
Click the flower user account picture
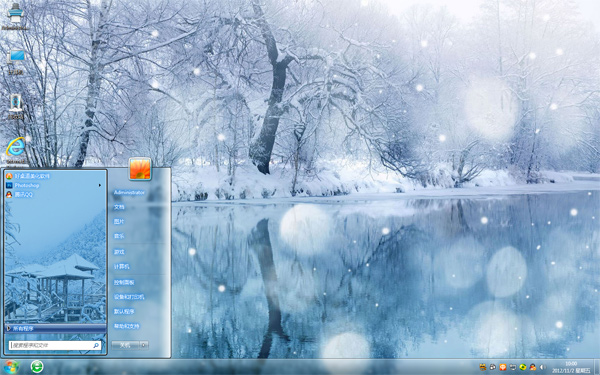140,169
